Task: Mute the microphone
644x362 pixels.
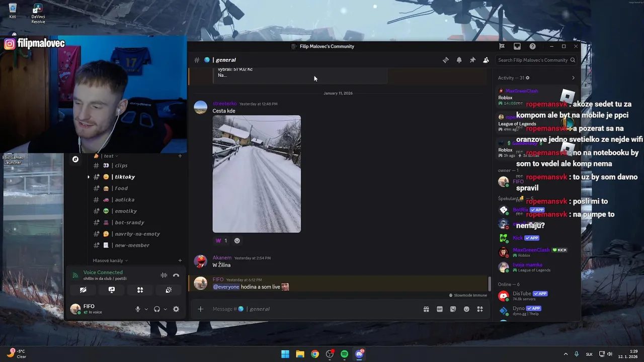Action: point(137,309)
